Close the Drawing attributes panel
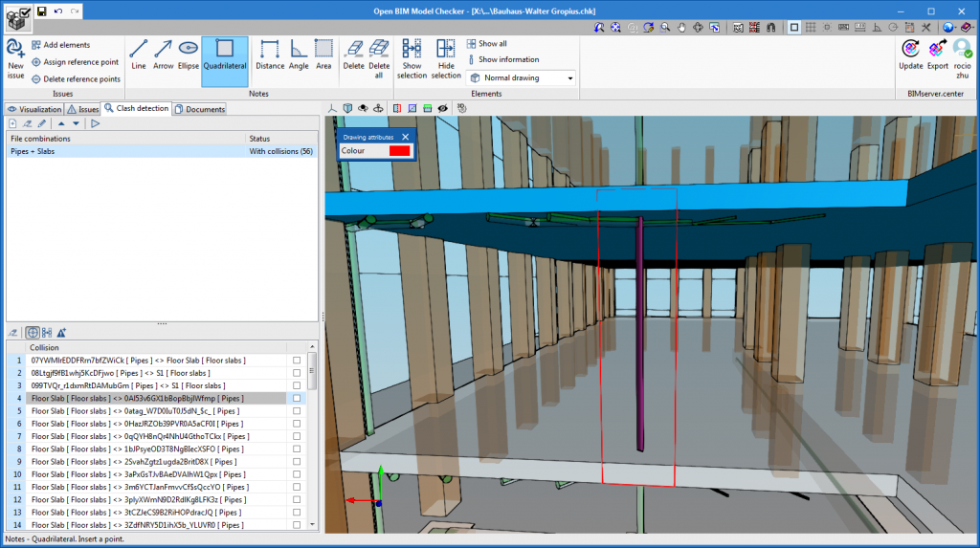Viewport: 980px width, 548px height. 406,138
